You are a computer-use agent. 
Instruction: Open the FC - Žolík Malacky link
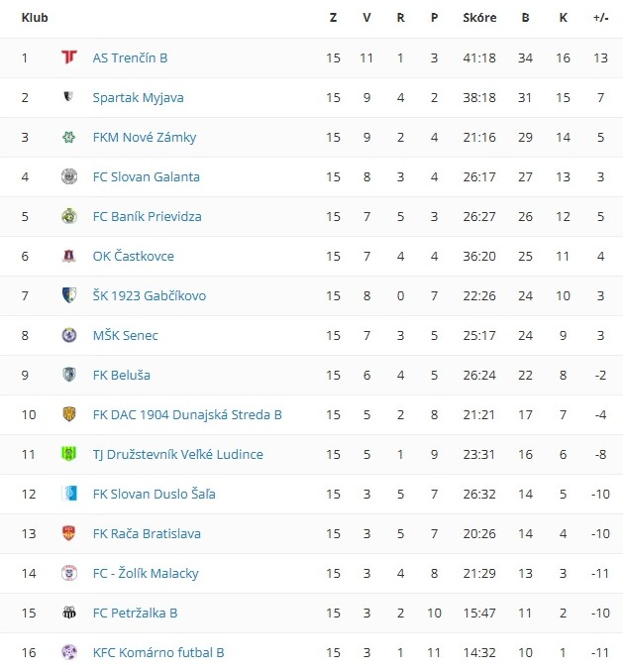pyautogui.click(x=146, y=573)
